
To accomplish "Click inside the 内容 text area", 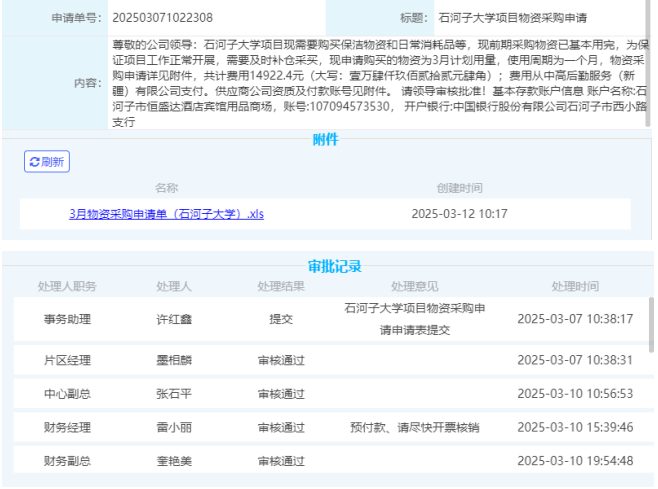I will (x=378, y=83).
